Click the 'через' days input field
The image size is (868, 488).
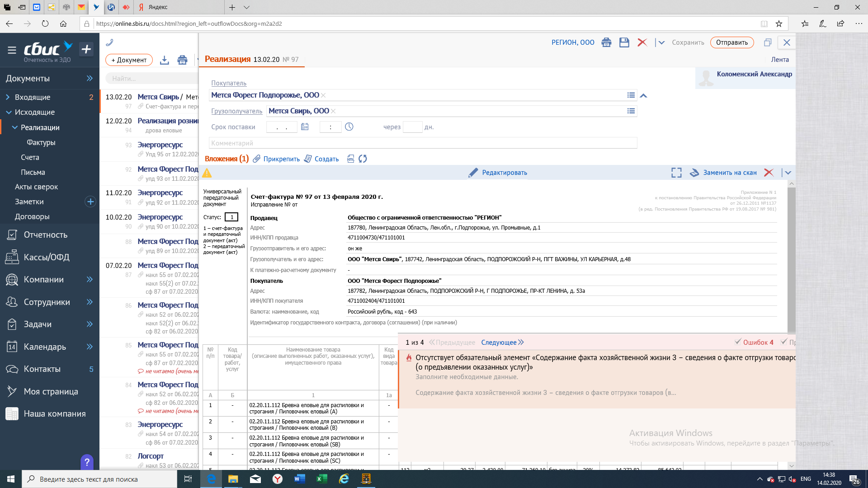click(x=412, y=127)
